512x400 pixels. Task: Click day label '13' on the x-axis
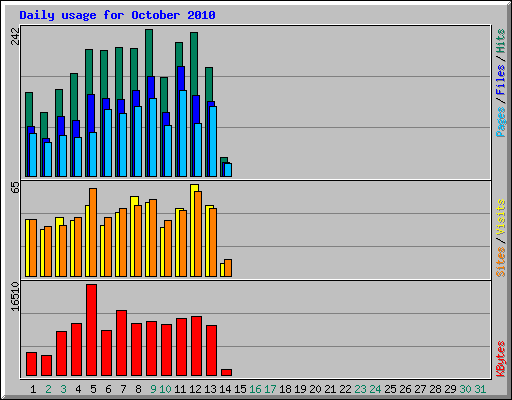[x=210, y=389]
